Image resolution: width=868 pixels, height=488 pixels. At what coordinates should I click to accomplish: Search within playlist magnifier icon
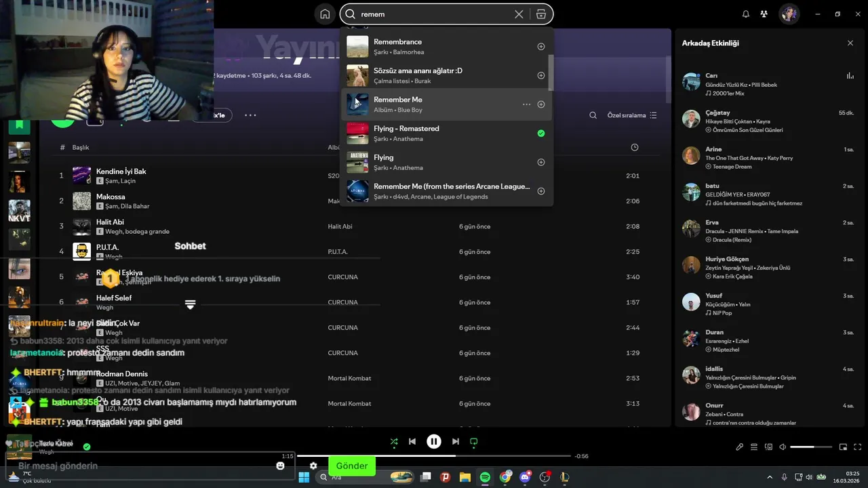(593, 115)
